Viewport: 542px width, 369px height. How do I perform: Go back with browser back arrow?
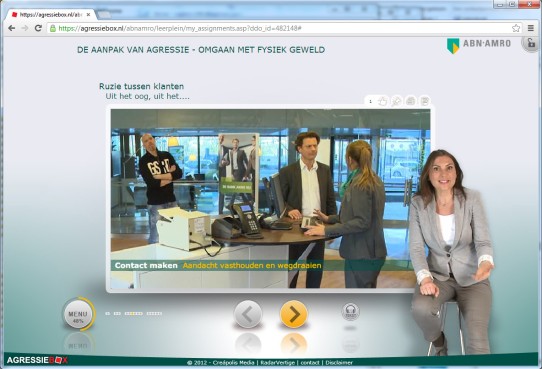(x=11, y=28)
